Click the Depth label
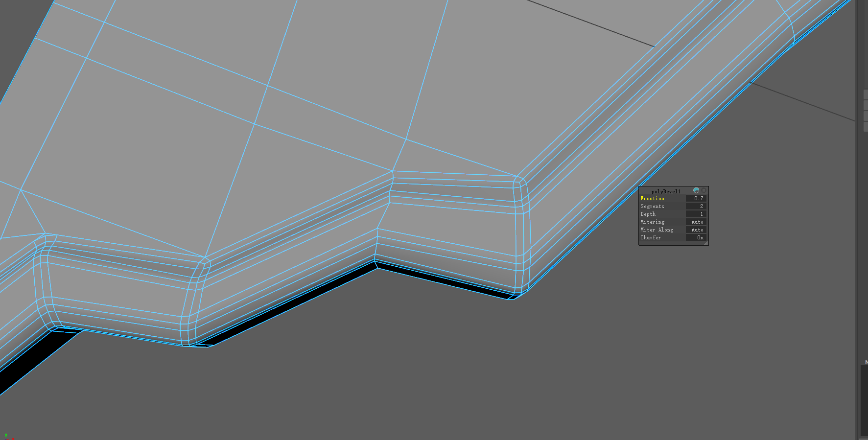Image resolution: width=868 pixels, height=440 pixels. coord(648,214)
